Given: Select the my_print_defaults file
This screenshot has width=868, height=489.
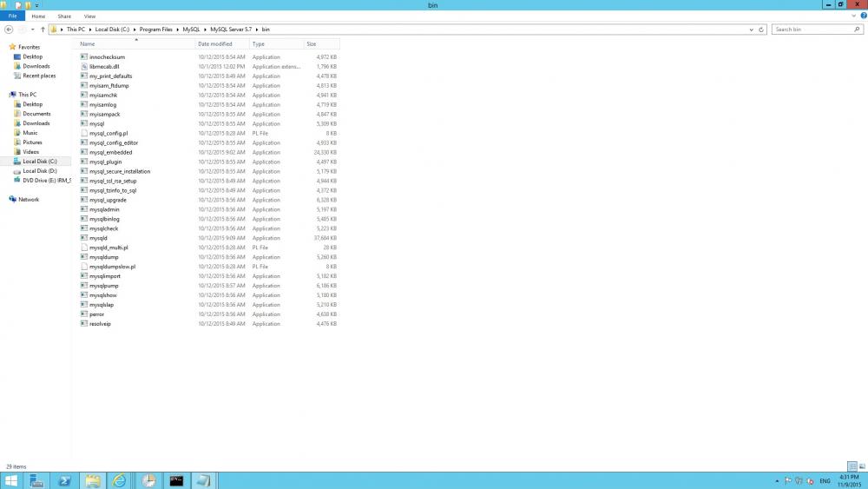Looking at the screenshot, I should pos(111,76).
